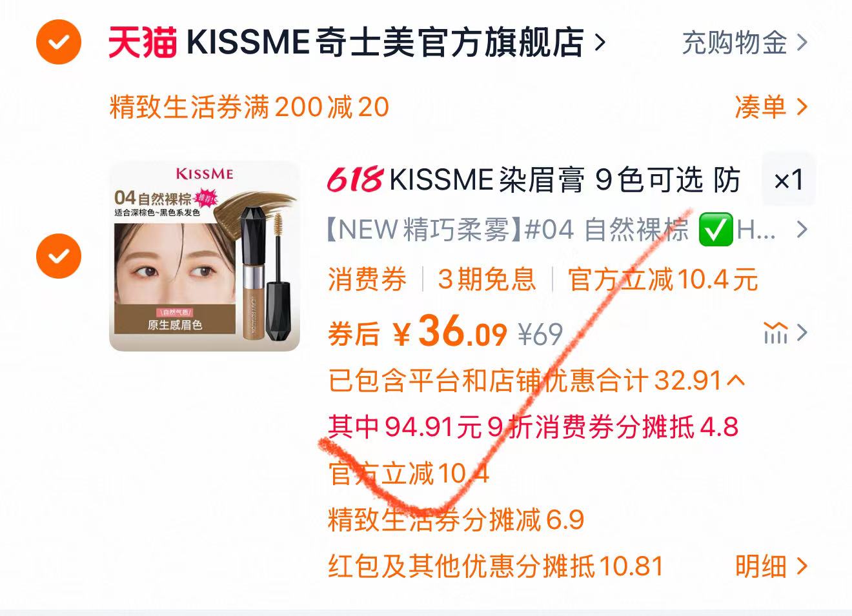Image resolution: width=852 pixels, height=616 pixels.
Task: Open 充购物金 top-up link
Action: point(744,43)
